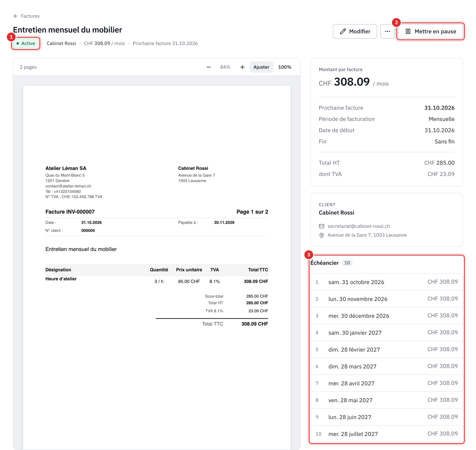Viewport: 476px width, 450px height.
Task: Click the Total HT value CHF 285.00
Action: 439,163
